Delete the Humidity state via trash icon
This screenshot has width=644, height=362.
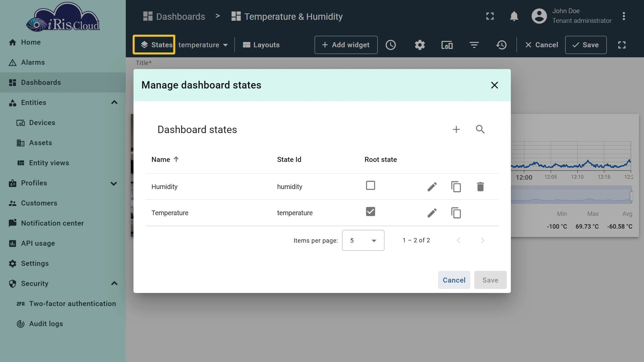480,187
